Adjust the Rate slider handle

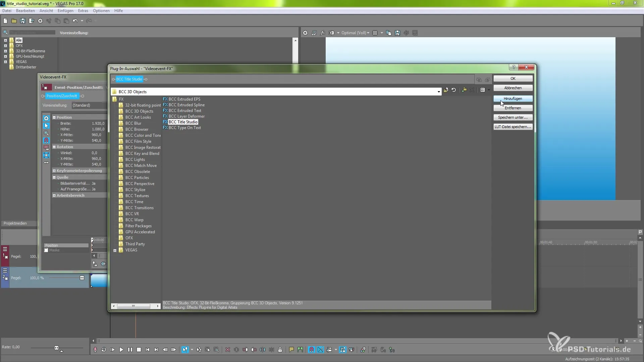56,348
